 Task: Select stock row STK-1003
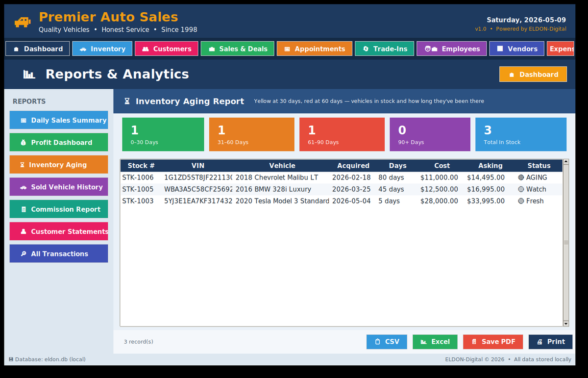tap(342, 201)
